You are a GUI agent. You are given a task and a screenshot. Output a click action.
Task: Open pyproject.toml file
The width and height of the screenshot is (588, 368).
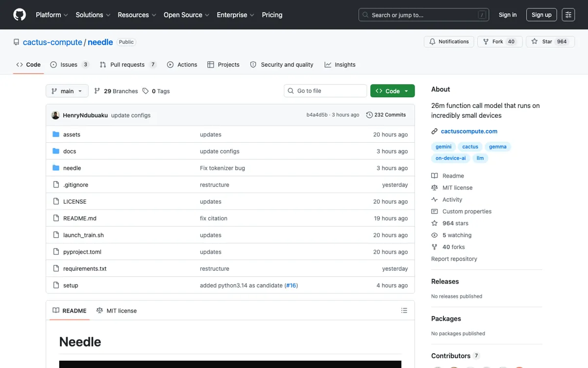pyautogui.click(x=82, y=252)
